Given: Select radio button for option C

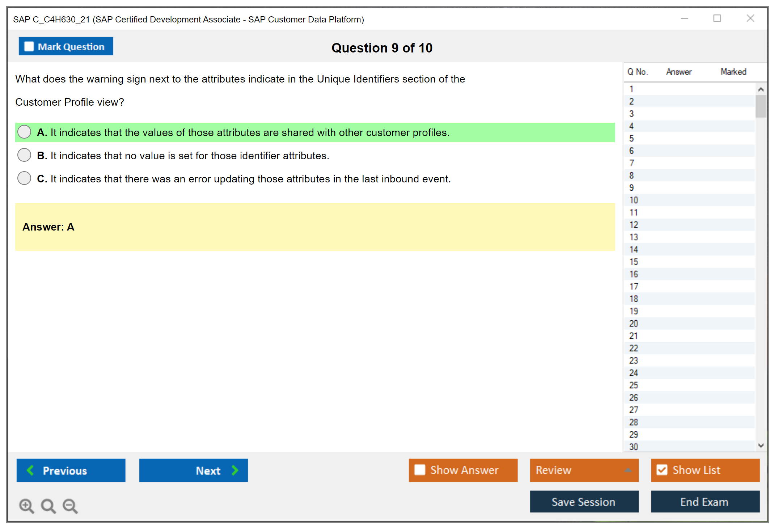Looking at the screenshot, I should 24,178.
